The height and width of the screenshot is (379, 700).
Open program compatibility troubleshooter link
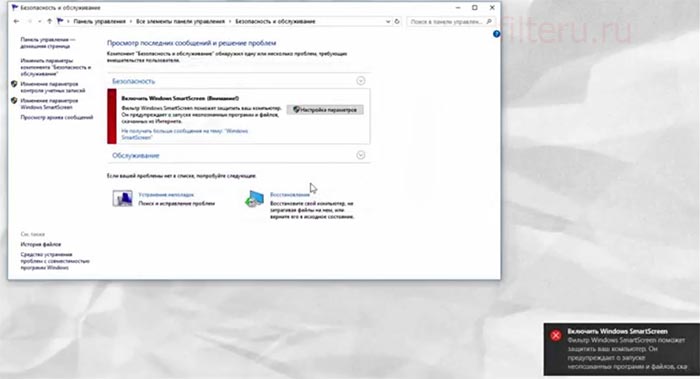click(55, 261)
